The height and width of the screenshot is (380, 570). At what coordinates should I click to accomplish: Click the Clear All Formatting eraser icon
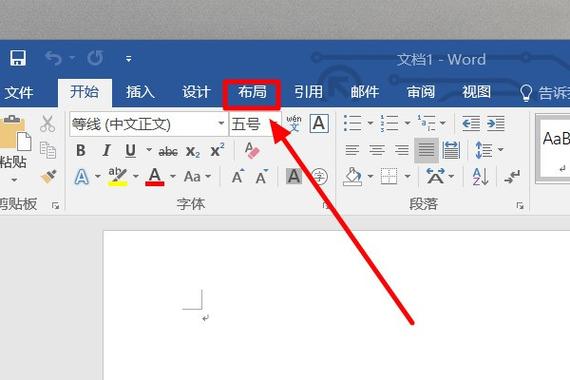(252, 150)
